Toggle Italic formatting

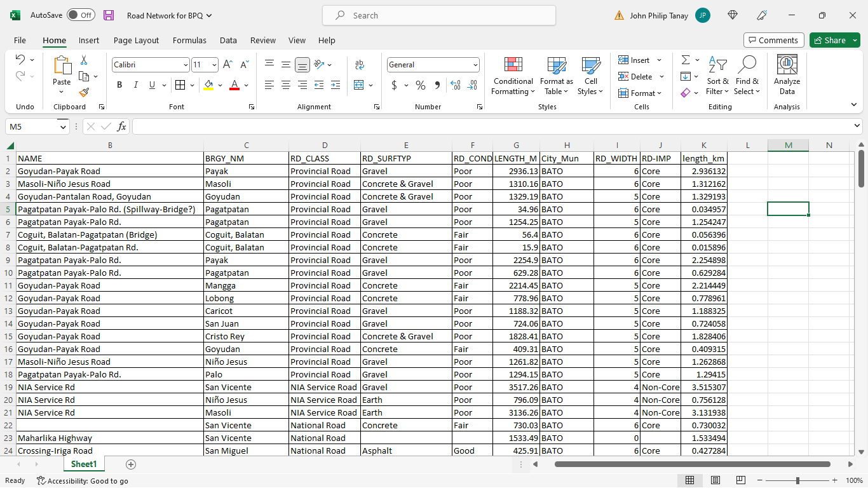tap(135, 85)
